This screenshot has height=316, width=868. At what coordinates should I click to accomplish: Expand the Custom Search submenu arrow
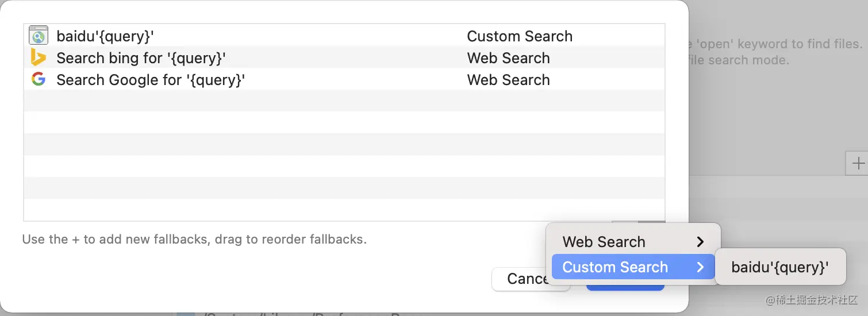click(700, 267)
